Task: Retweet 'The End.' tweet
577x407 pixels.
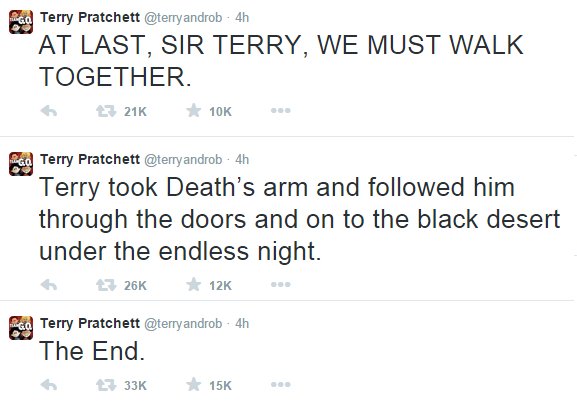Action: (106, 385)
